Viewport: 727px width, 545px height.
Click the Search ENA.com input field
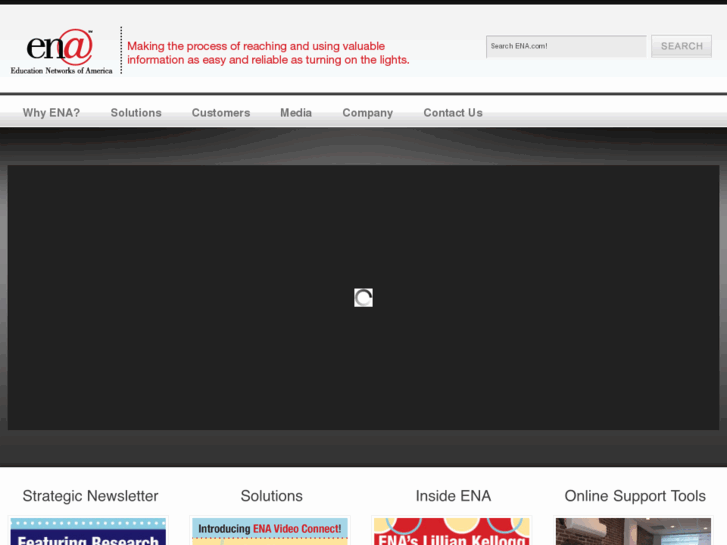pos(566,46)
